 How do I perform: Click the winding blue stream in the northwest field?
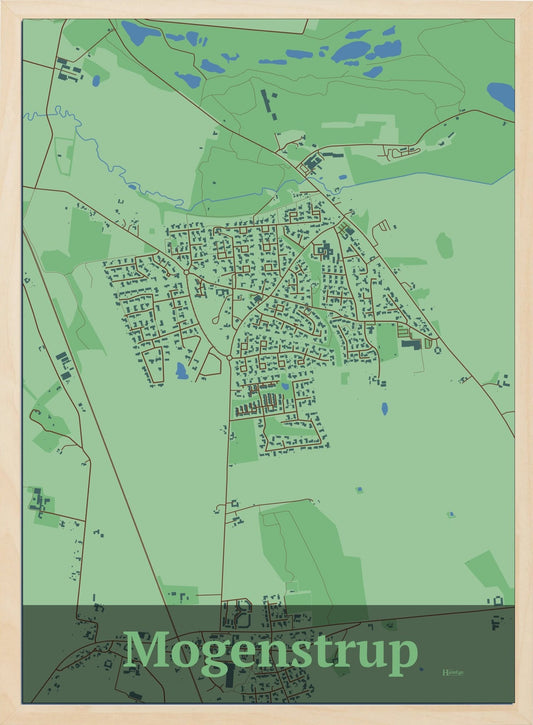(105, 155)
